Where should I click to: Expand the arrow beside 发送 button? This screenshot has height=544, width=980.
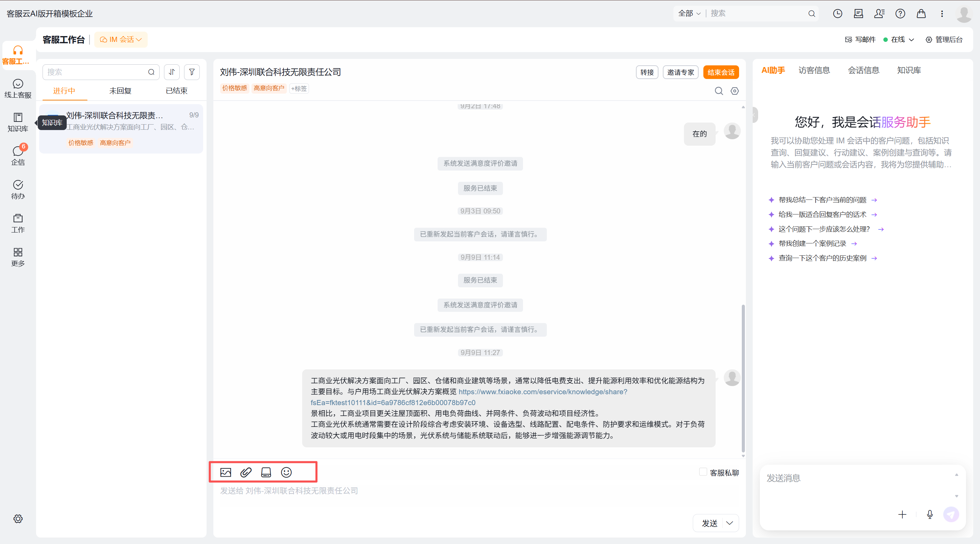(729, 523)
